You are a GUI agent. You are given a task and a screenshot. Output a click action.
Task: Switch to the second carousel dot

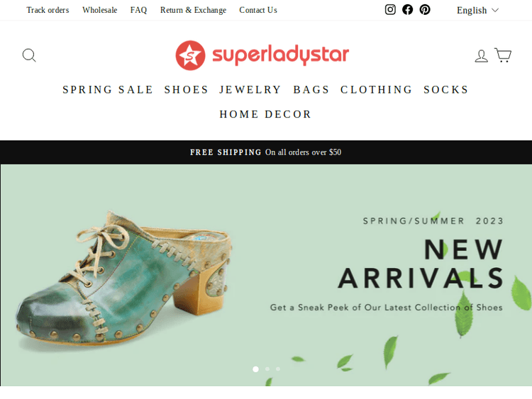pyautogui.click(x=267, y=369)
